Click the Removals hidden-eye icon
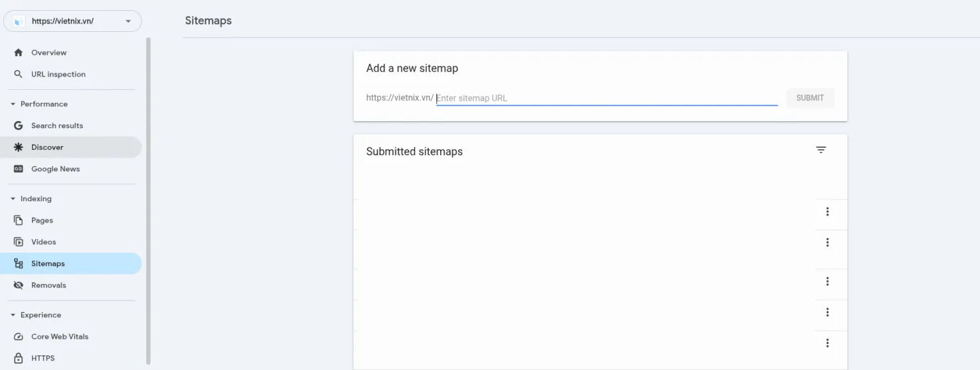The image size is (980, 370). click(20, 285)
